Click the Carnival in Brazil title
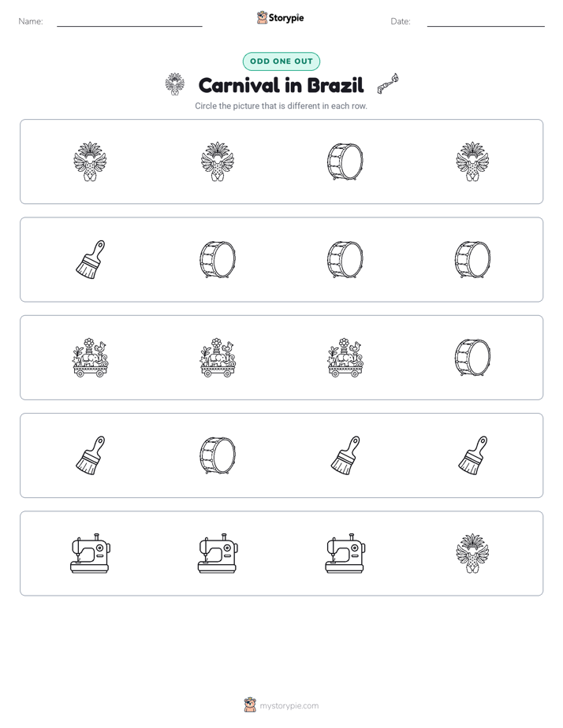This screenshot has width=563, height=728. coord(281,85)
